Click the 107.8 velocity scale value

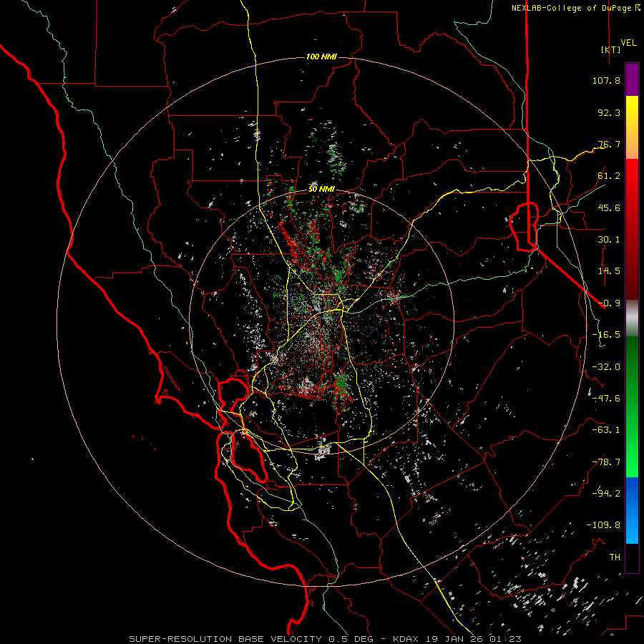click(606, 80)
